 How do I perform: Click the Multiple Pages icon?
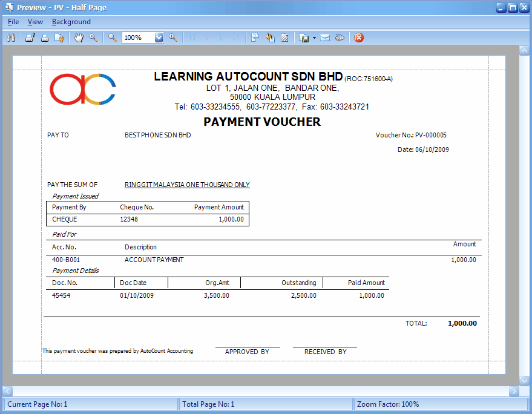255,38
